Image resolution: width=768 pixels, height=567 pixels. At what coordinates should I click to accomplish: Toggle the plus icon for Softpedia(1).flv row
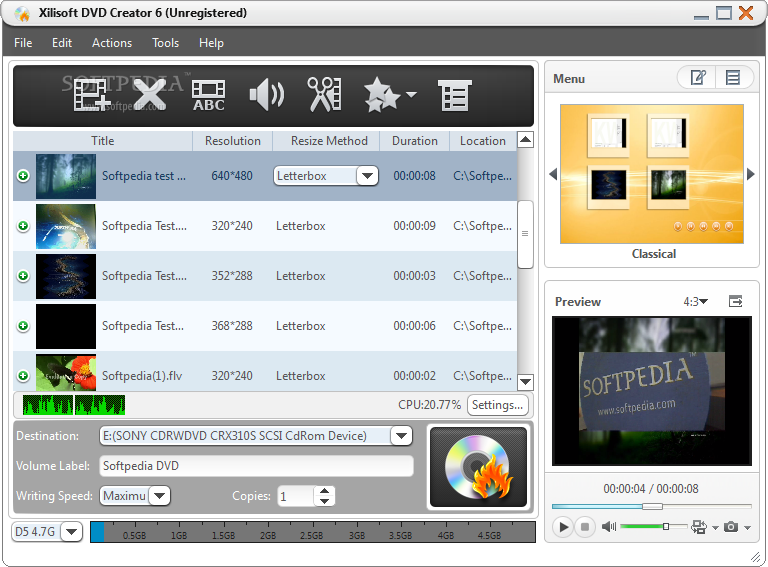coord(23,376)
